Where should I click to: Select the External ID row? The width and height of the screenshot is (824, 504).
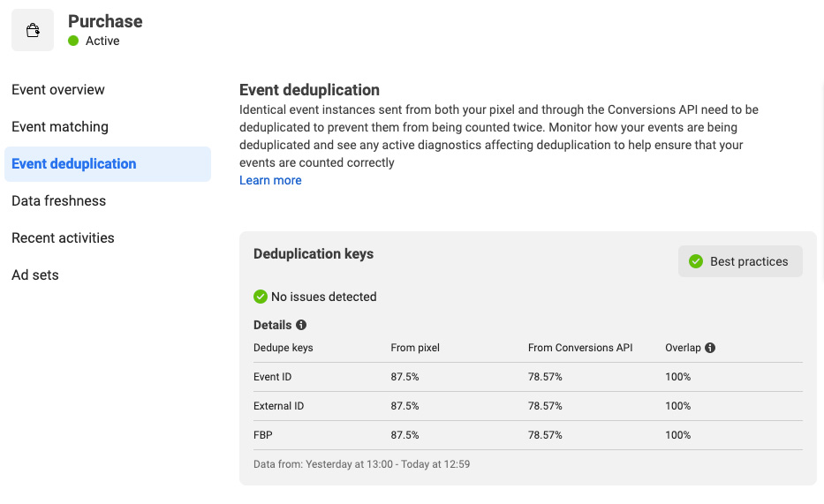point(527,406)
